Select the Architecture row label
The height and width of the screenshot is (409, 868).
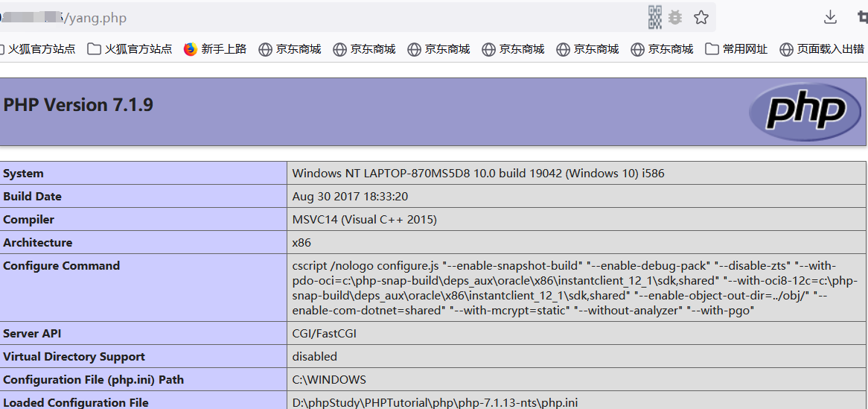(38, 243)
